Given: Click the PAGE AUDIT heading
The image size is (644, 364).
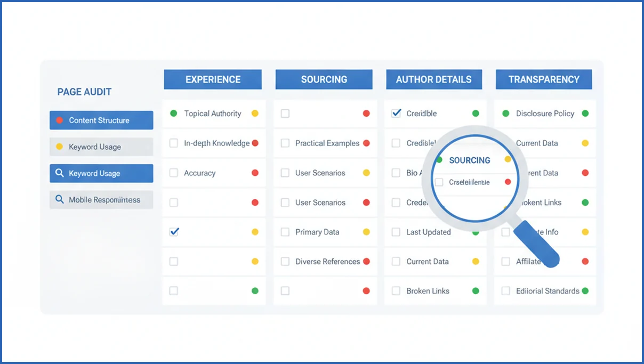Looking at the screenshot, I should pos(84,92).
